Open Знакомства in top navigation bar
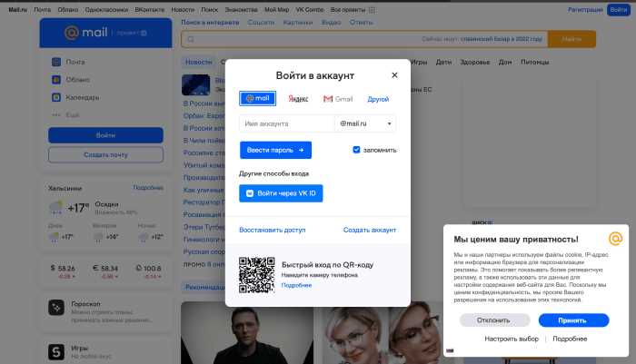The width and height of the screenshot is (636, 364). click(242, 9)
